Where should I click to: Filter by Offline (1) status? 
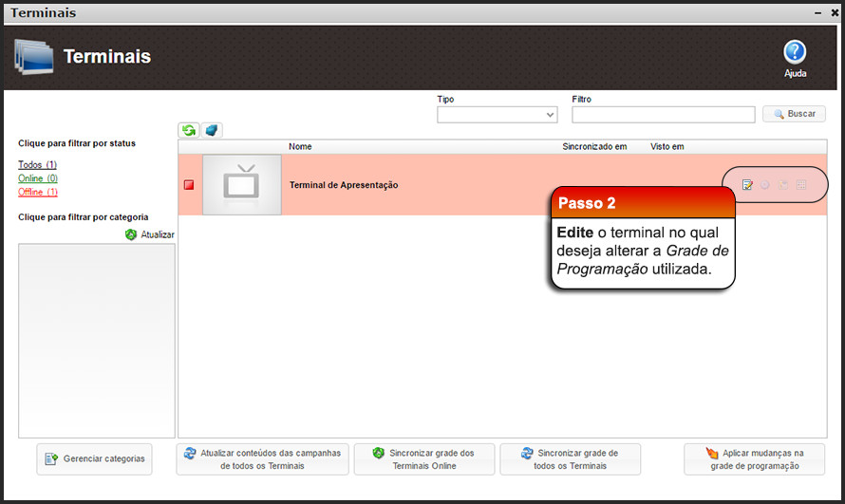tap(38, 192)
